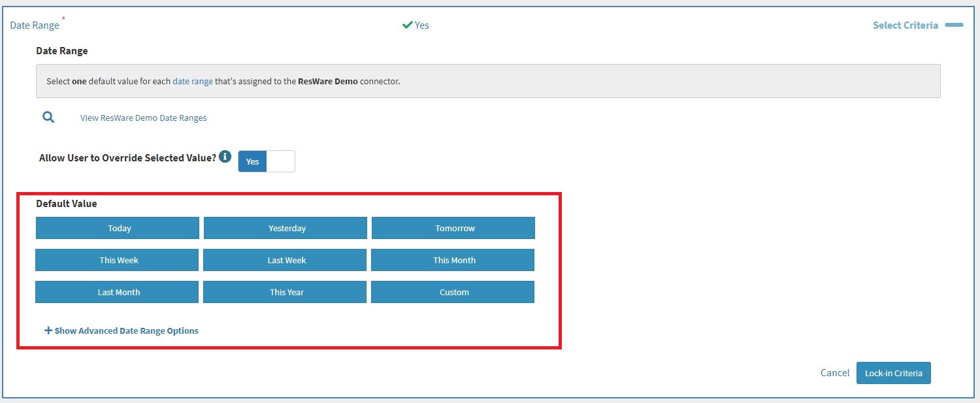Screen dimensions: 980x403
Task: Click the green checkmark status icon
Action: [407, 25]
